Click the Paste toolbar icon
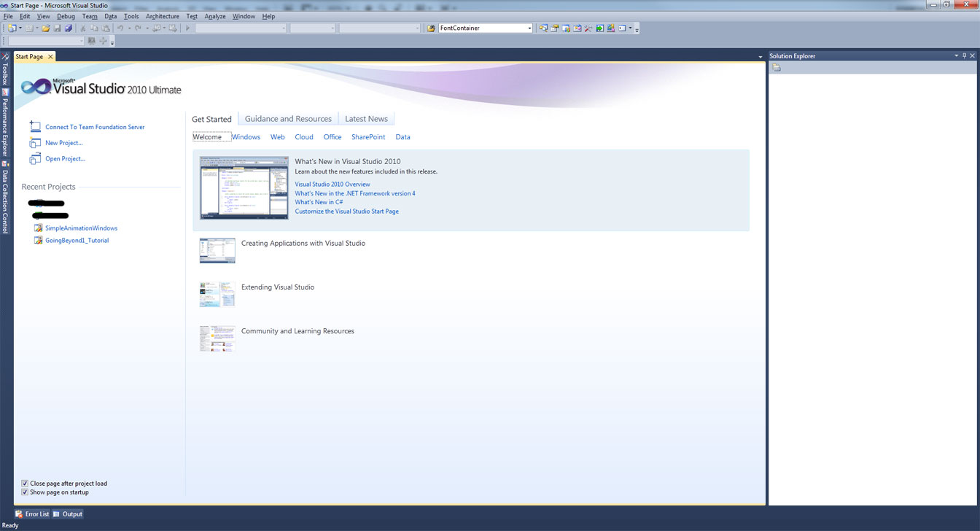This screenshot has height=531, width=980. [x=106, y=28]
